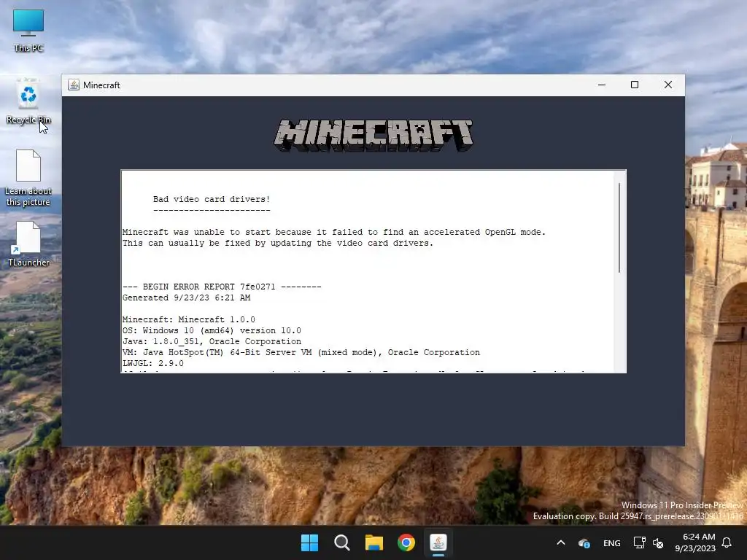Launch the TLauncher desktop shortcut
This screenshot has height=560, width=747.
(x=28, y=244)
